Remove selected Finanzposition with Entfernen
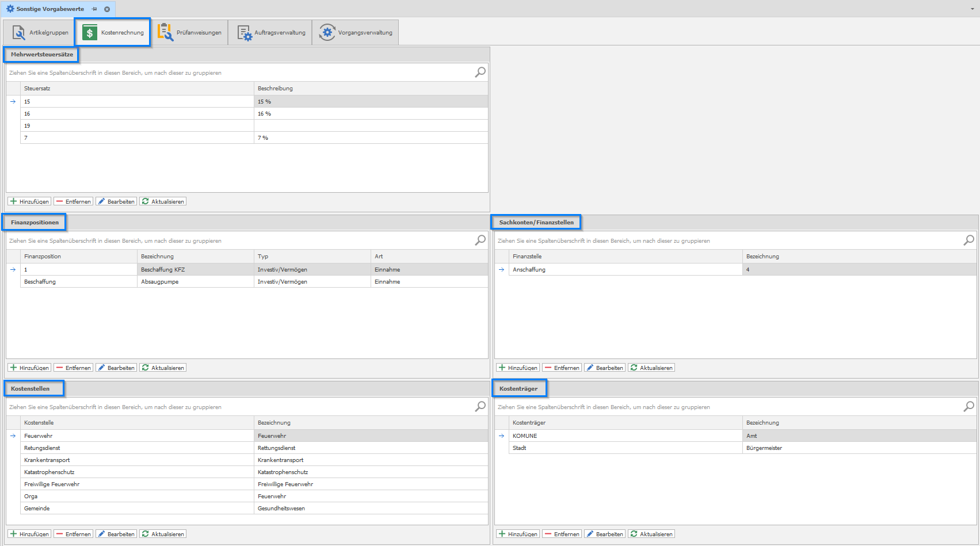 click(x=73, y=368)
